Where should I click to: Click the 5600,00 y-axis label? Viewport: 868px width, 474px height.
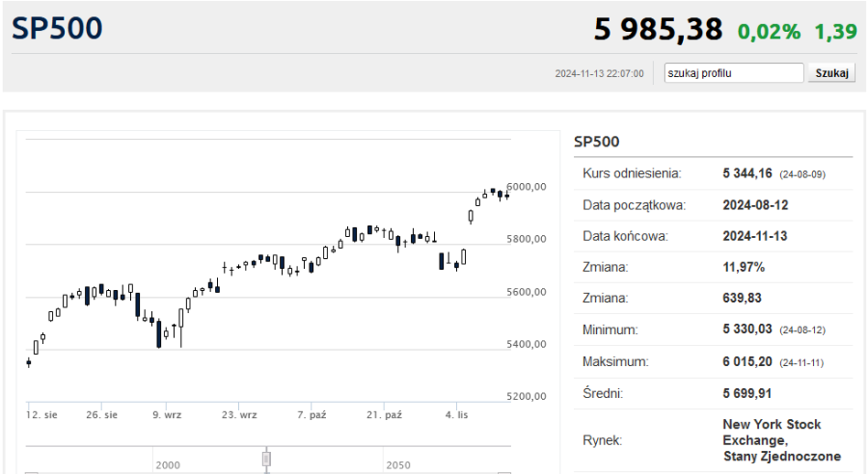[526, 292]
